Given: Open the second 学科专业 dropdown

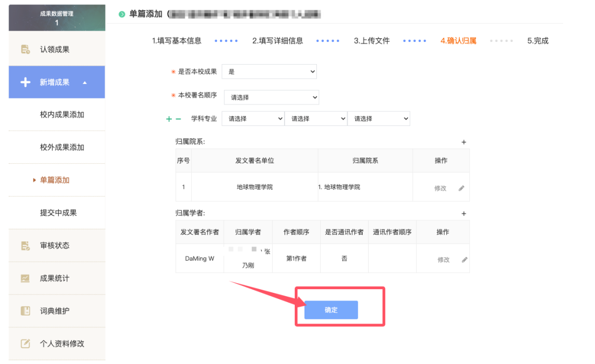Looking at the screenshot, I should click(x=316, y=118).
